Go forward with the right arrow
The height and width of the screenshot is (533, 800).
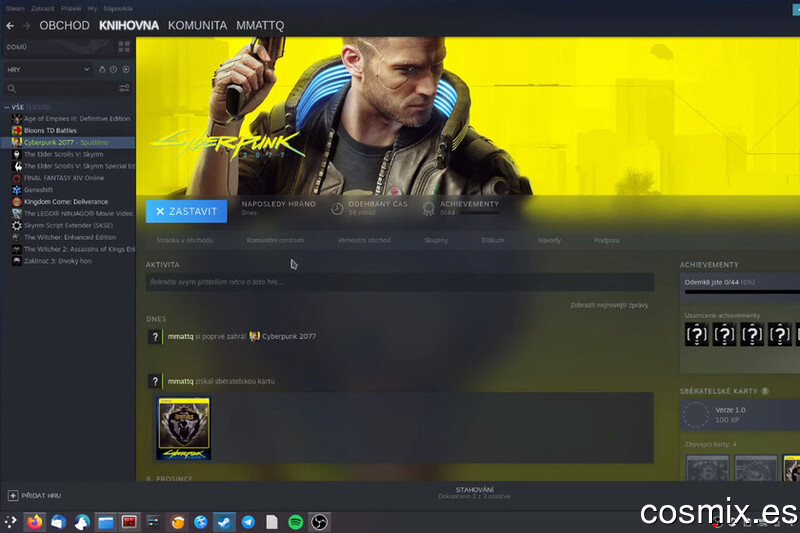click(27, 26)
